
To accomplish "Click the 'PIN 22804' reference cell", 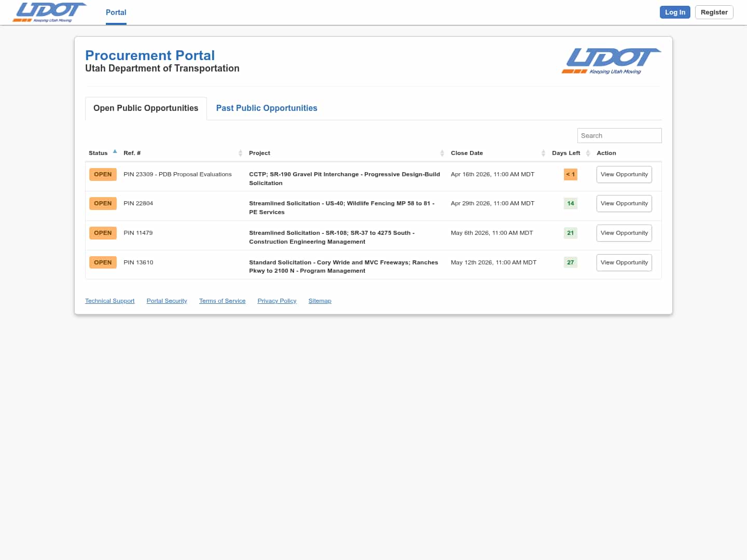I will [139, 204].
